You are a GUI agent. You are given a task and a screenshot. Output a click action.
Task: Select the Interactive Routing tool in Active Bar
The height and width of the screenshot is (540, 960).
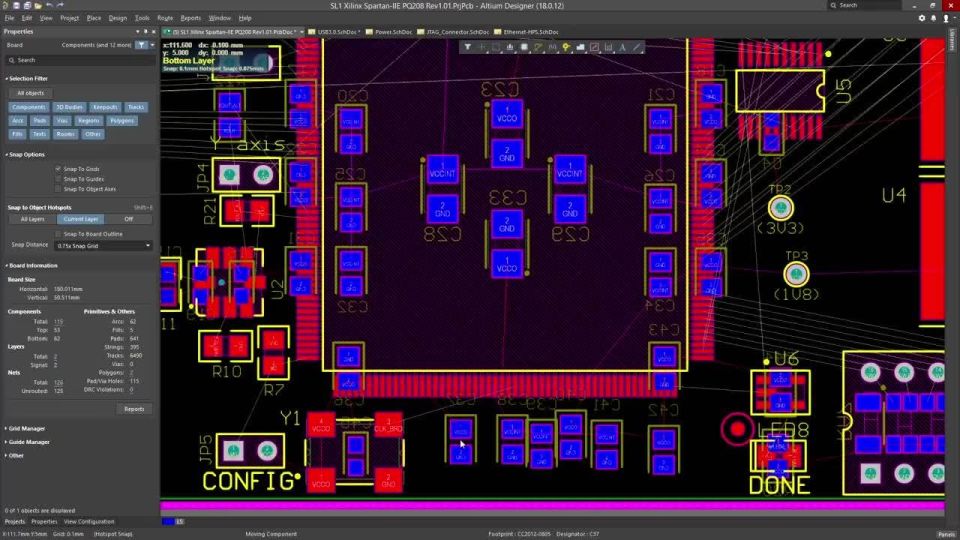pos(538,47)
